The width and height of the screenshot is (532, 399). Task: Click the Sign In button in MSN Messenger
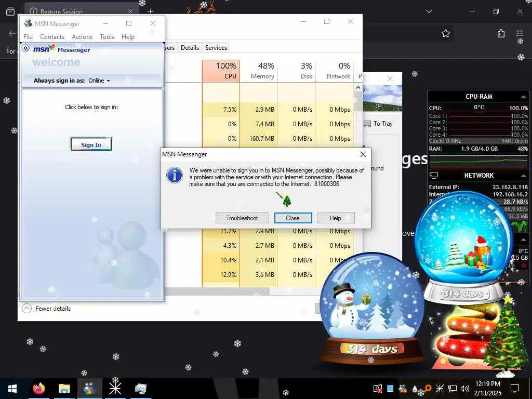point(91,144)
